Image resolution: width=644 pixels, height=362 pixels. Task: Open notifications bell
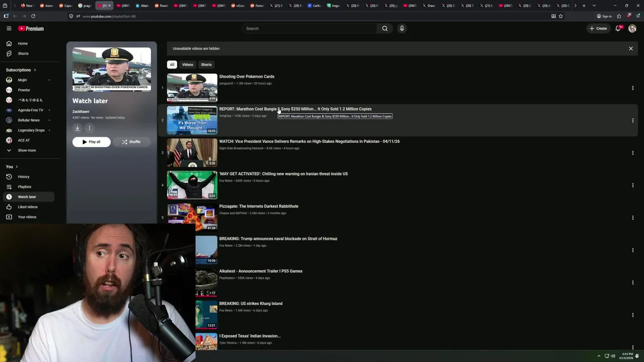(x=618, y=29)
